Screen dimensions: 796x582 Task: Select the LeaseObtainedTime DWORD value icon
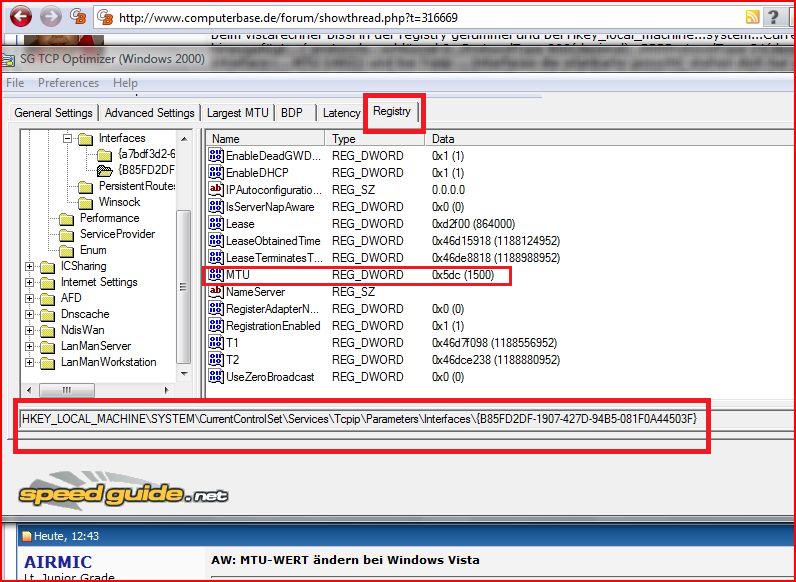(x=216, y=240)
